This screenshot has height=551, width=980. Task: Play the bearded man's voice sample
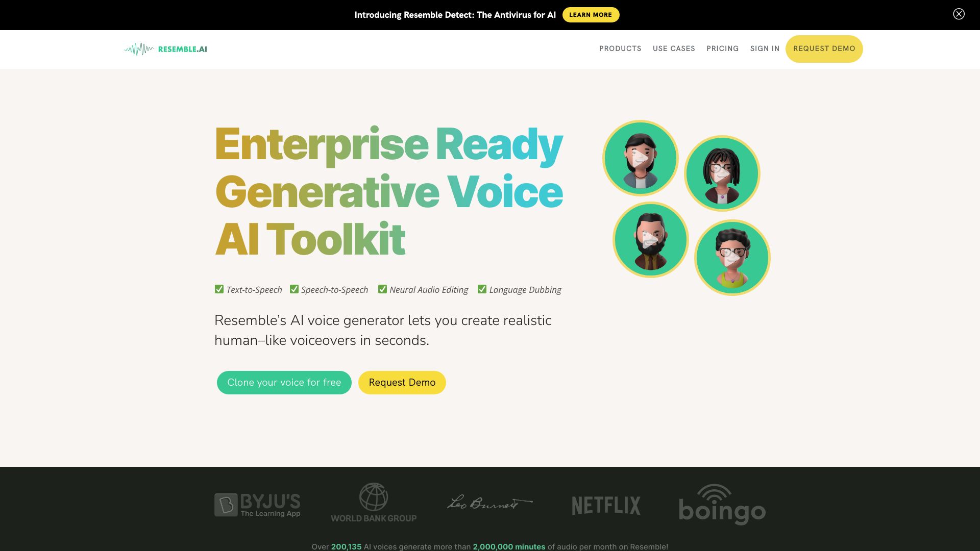click(x=650, y=239)
